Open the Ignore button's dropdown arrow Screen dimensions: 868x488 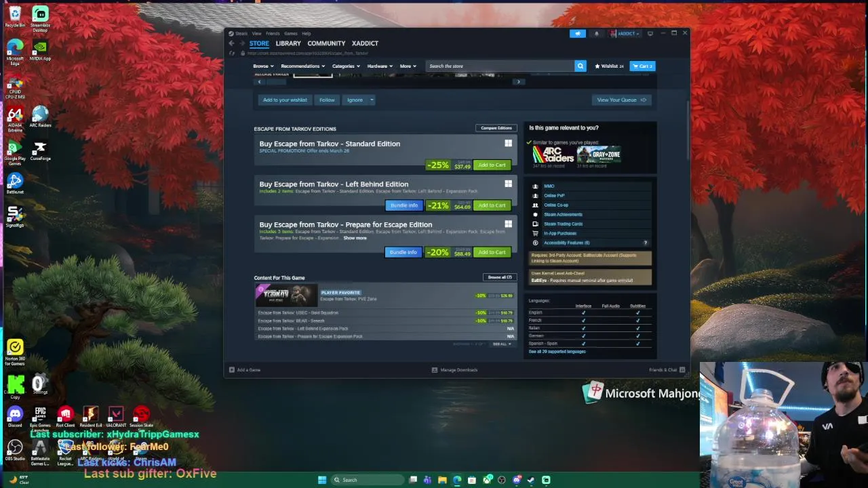click(x=372, y=100)
